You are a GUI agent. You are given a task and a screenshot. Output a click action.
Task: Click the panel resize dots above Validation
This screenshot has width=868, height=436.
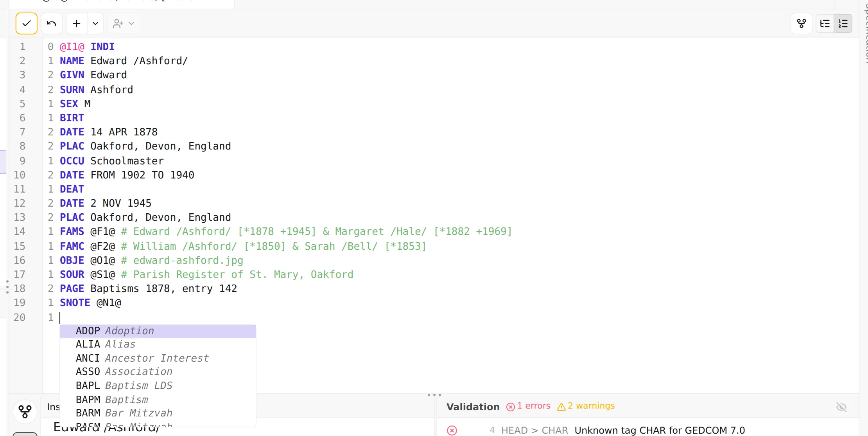click(x=434, y=395)
